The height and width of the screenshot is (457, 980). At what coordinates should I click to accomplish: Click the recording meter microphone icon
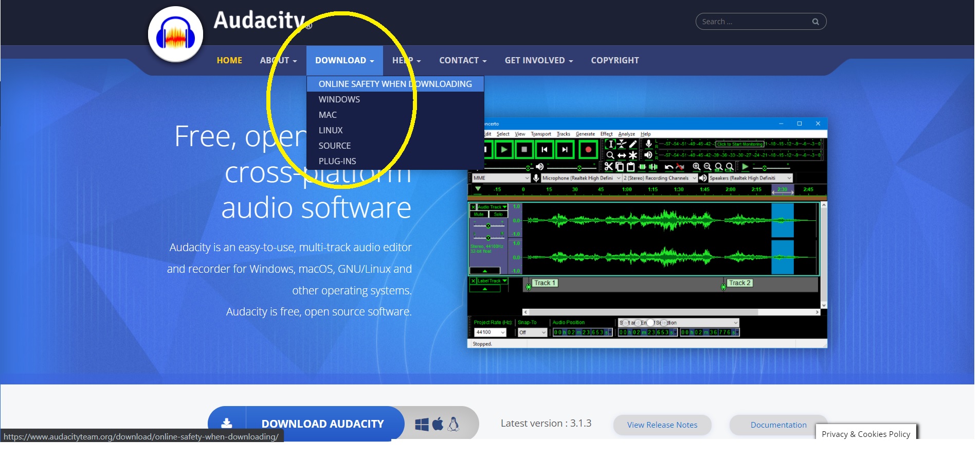click(x=649, y=144)
